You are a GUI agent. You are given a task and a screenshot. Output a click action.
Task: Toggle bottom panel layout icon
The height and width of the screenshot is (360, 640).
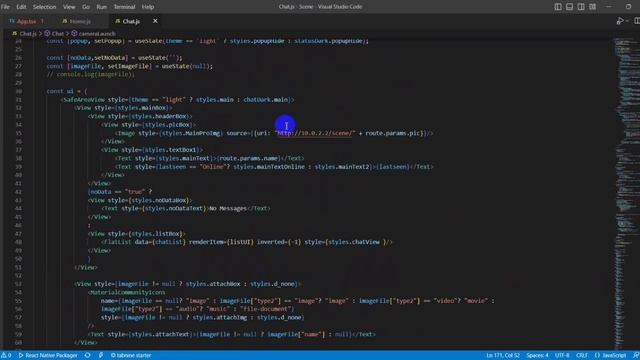coord(569,7)
